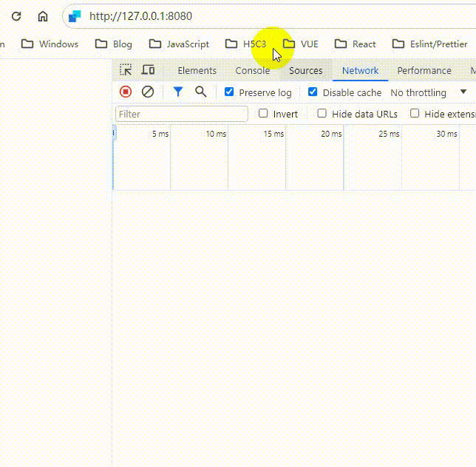Viewport: 476px width, 467px height.
Task: Uncheck the Preserve log checkbox
Action: tap(229, 92)
